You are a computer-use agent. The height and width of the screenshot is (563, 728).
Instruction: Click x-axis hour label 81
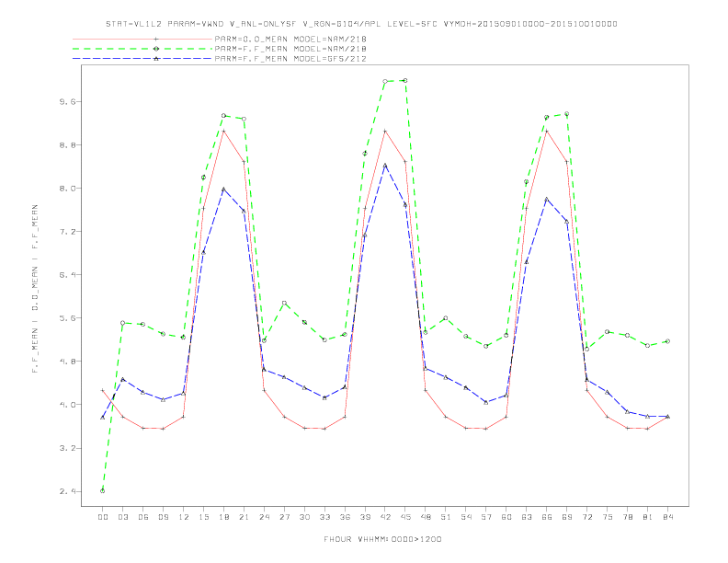click(648, 517)
